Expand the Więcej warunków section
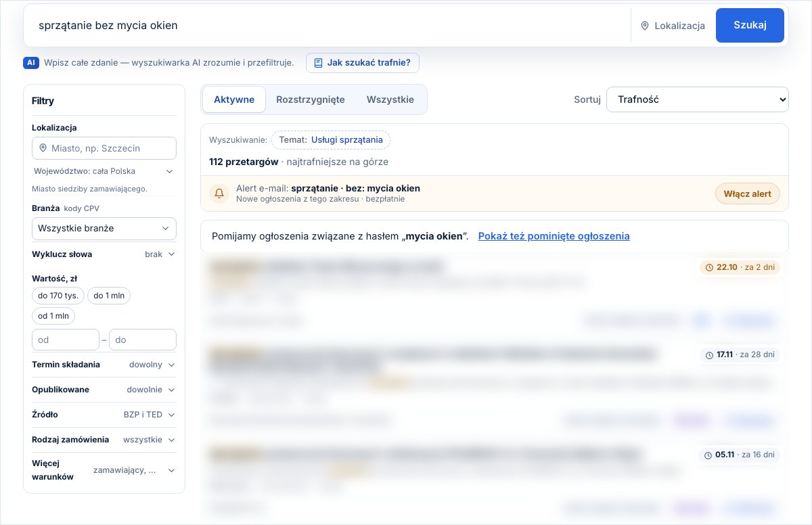The image size is (812, 525). pos(104,470)
